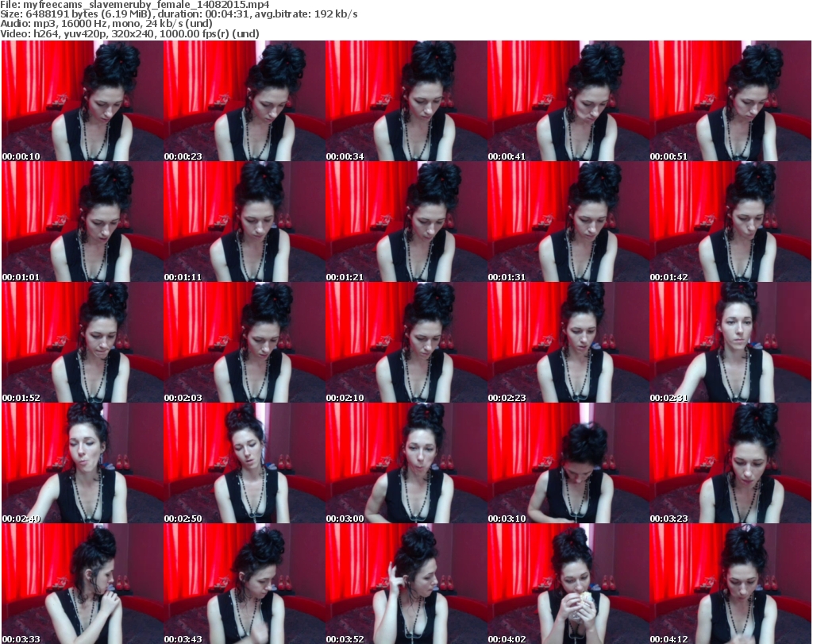The width and height of the screenshot is (813, 644).
Task: Select the thumbnail at 00:01:11
Action: pos(245,222)
